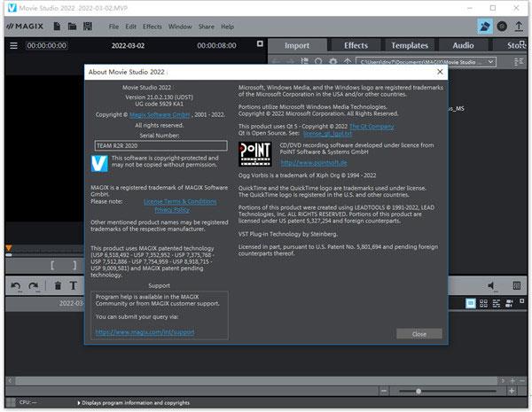Open the Effects menu in the menu bar
The image size is (532, 412).
(x=152, y=27)
